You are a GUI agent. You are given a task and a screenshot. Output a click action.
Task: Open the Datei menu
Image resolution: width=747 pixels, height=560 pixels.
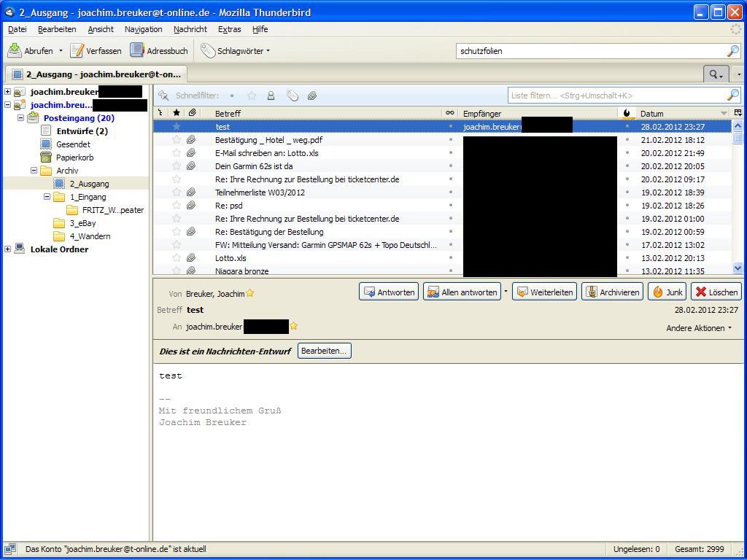[x=18, y=29]
